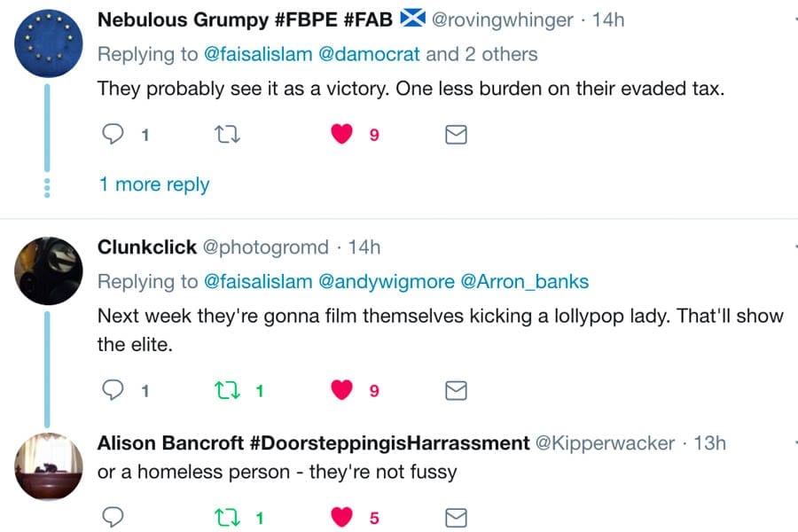Open Clunkclick's profile picture
Image resolution: width=798 pixels, height=532 pixels.
[48, 270]
